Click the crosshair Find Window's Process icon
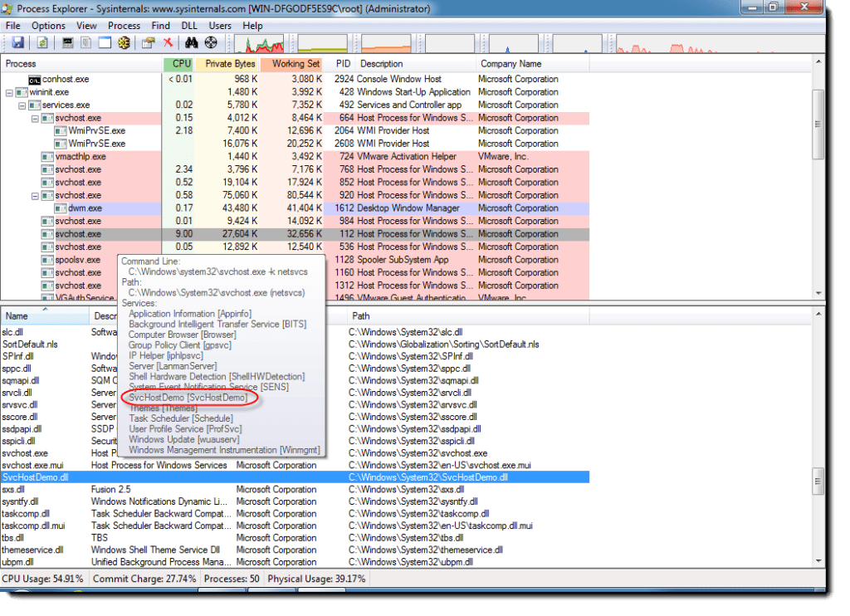The height and width of the screenshot is (616, 850). pyautogui.click(x=211, y=42)
